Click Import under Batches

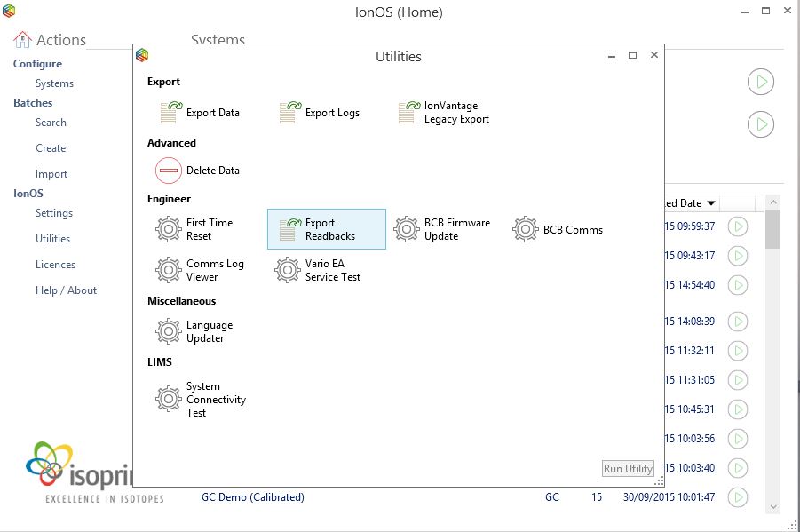(x=51, y=174)
